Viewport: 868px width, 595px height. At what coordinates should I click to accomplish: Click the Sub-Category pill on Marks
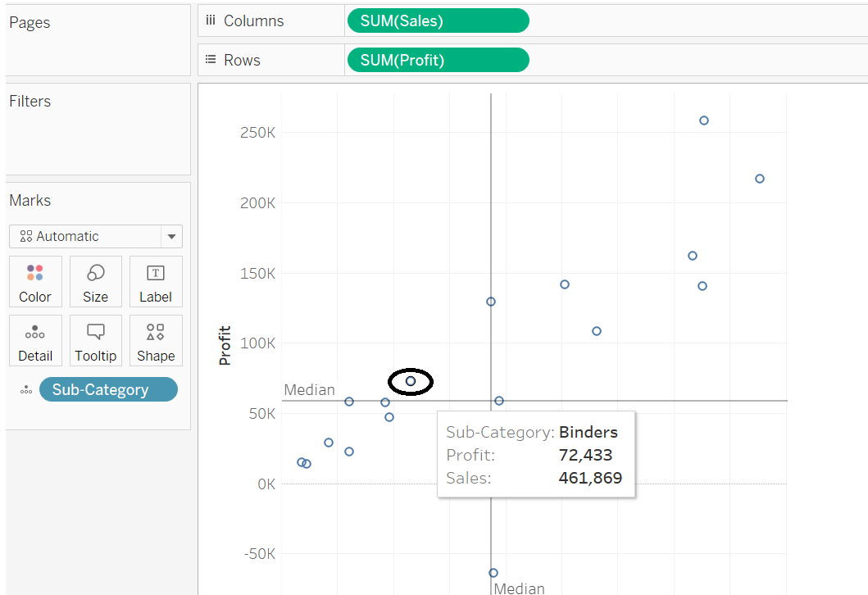click(x=108, y=389)
